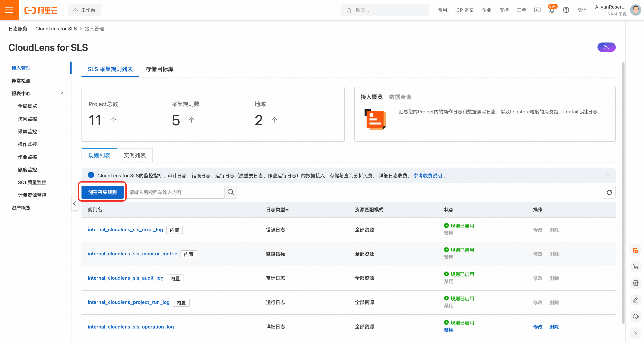The image size is (644, 342).
Task: Open the hamburger main menu
Action: point(9,10)
